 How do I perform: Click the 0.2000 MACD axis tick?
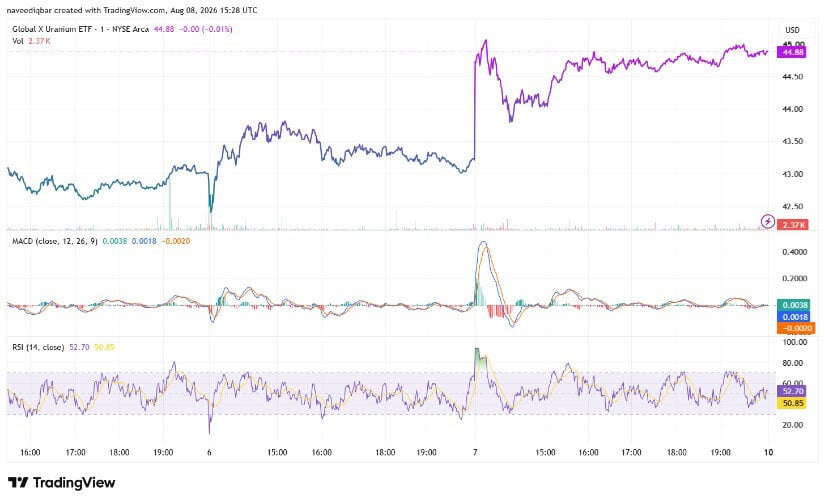pyautogui.click(x=794, y=278)
